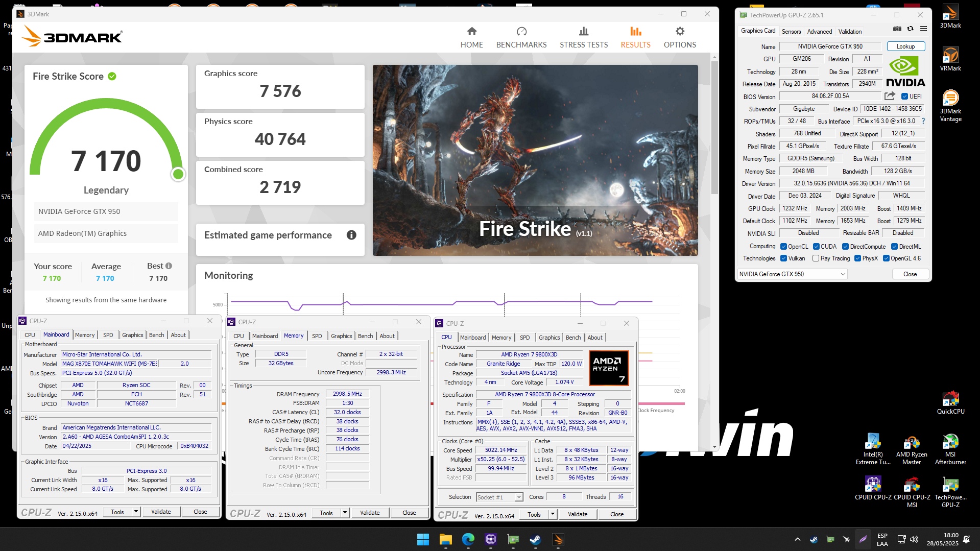
Task: Click the Close button in GPU-Z
Action: 910,274
